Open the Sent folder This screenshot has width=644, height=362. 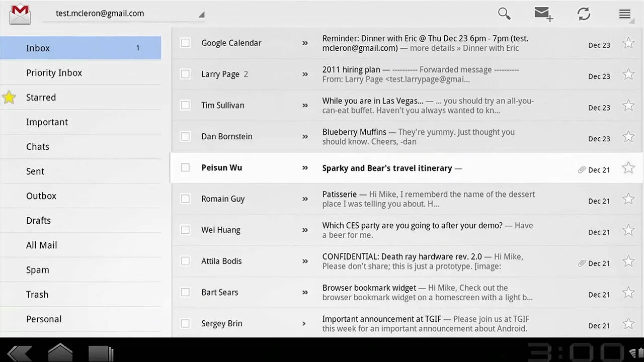[80, 171]
